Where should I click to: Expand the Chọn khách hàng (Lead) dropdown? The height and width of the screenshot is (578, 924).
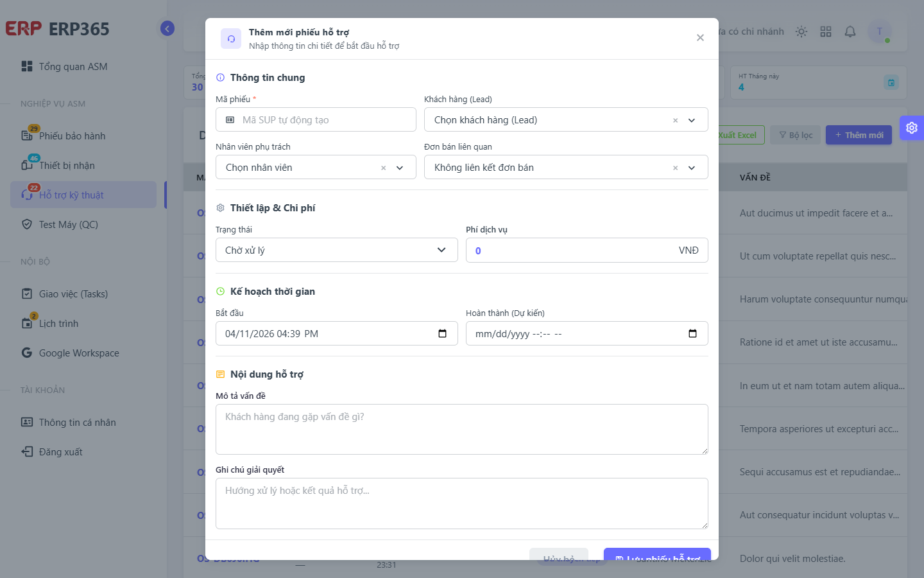(692, 120)
